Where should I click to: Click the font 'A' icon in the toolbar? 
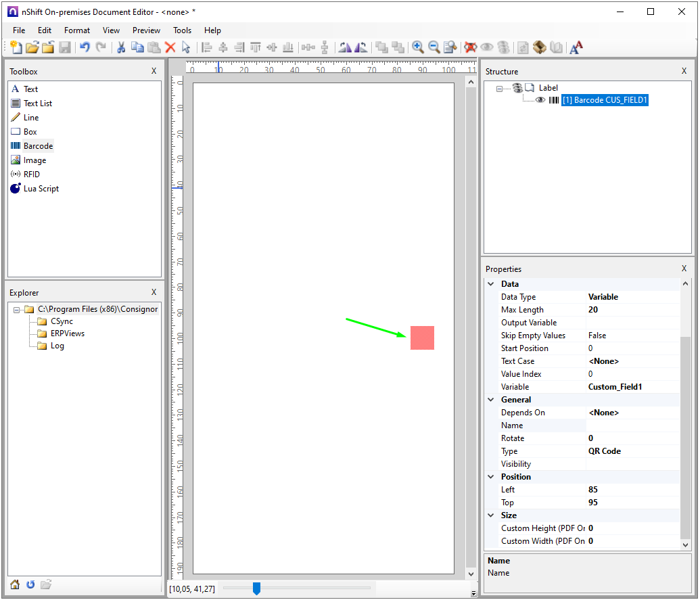coord(576,47)
